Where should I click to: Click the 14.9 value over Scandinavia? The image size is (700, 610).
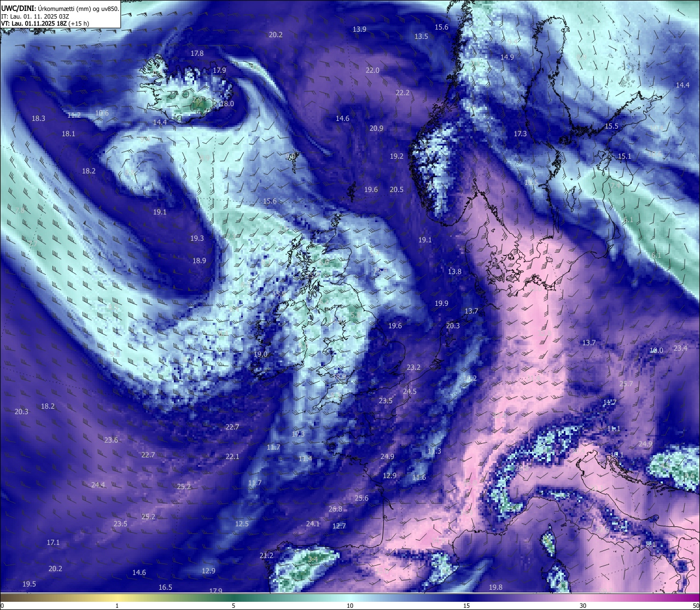pos(507,57)
